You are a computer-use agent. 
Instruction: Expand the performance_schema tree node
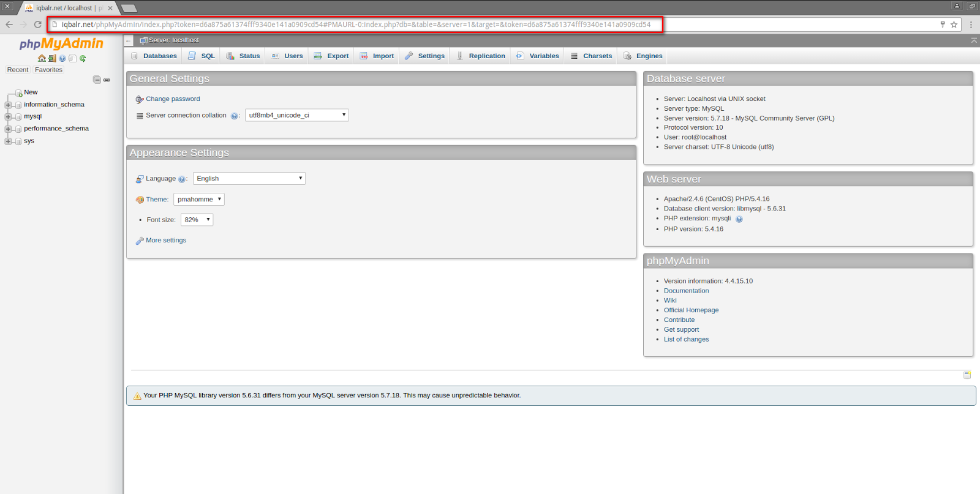[x=8, y=129]
